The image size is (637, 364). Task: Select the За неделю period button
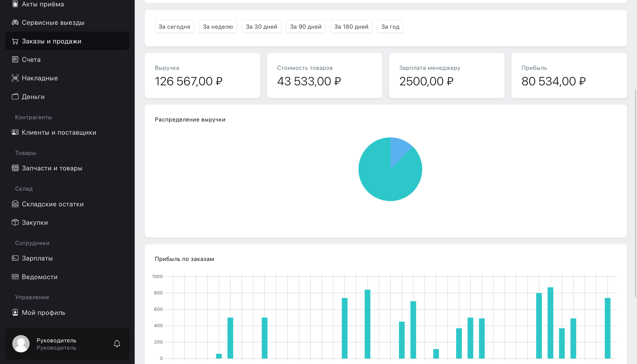(x=218, y=26)
